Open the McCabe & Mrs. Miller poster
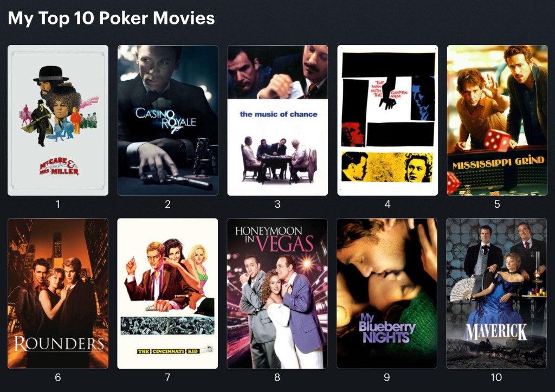The width and height of the screenshot is (555, 392). click(x=58, y=120)
